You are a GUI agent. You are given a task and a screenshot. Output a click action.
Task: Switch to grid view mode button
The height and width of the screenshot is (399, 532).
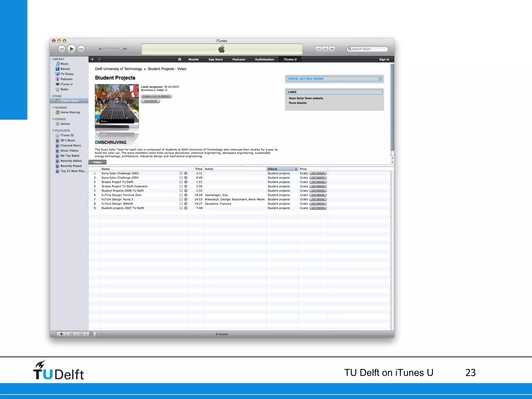click(325, 49)
